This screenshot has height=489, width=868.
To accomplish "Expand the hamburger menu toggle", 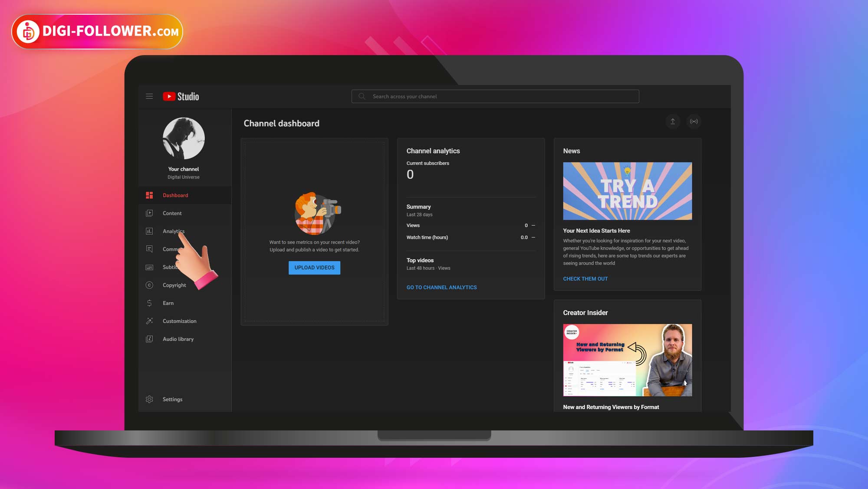I will tap(149, 96).
